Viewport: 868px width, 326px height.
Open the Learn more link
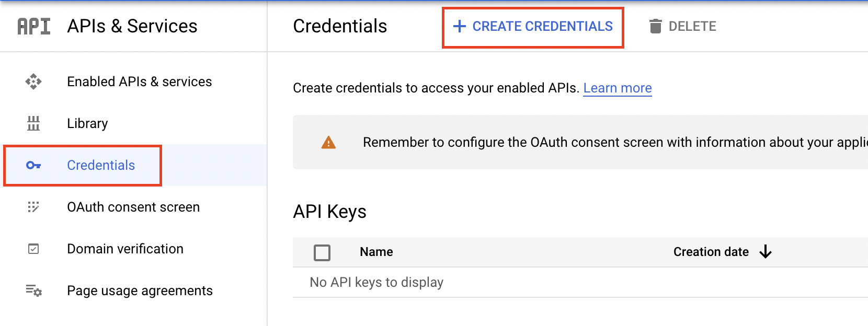click(x=617, y=88)
